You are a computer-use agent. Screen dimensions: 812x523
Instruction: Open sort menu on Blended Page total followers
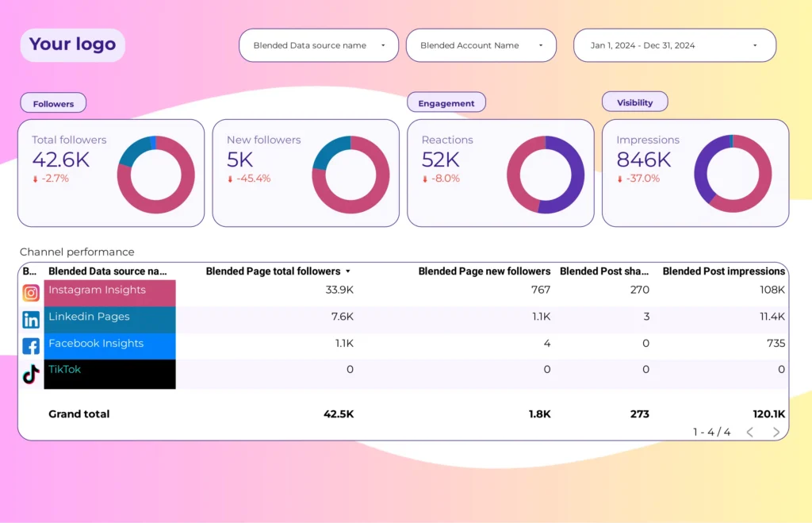click(348, 271)
